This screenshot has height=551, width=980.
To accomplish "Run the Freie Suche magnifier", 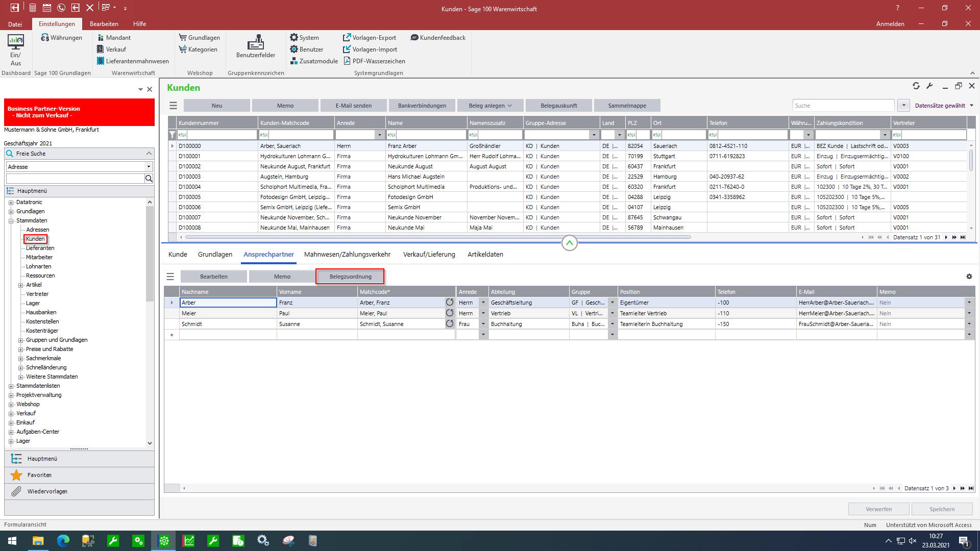I will [149, 179].
